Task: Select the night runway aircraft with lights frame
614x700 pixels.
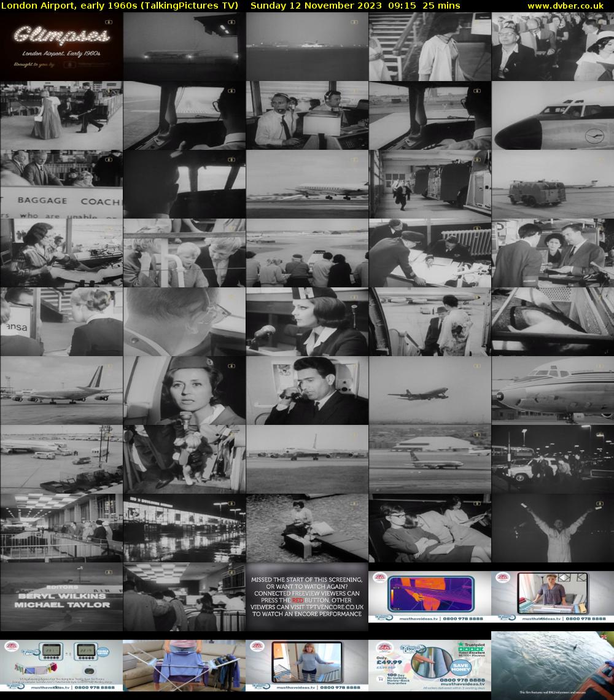Action: 184,47
